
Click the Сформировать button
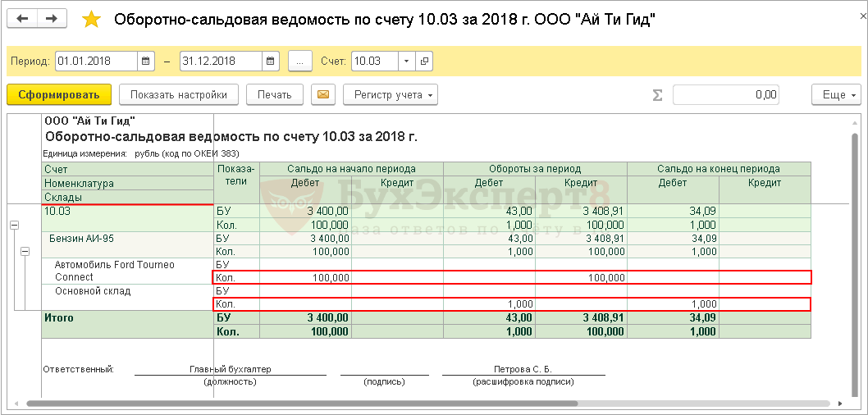pyautogui.click(x=59, y=95)
